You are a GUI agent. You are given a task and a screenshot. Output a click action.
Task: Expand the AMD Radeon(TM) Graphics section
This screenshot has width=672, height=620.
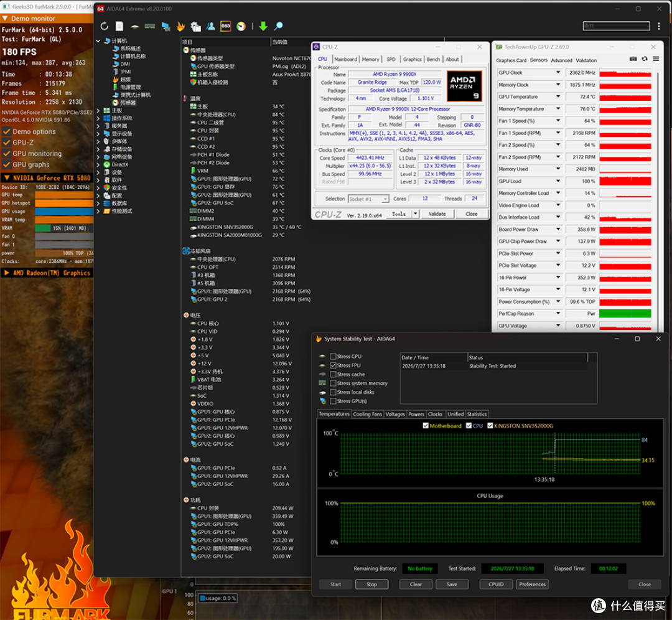coord(6,273)
